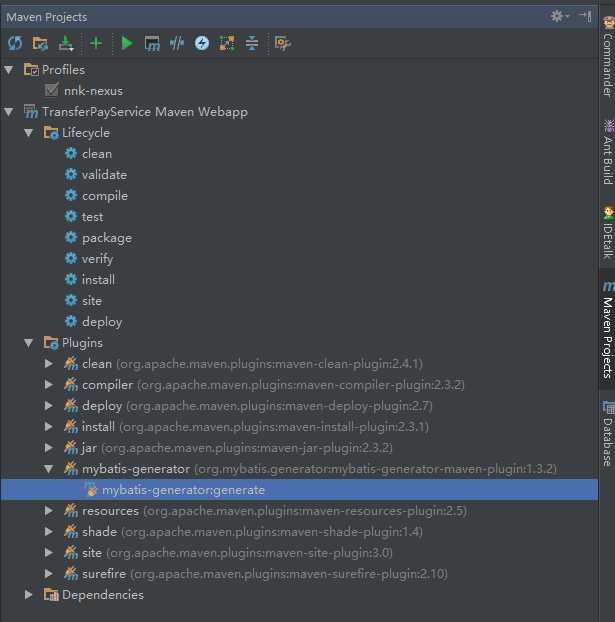Expand the resources plugin node

[x=48, y=511]
